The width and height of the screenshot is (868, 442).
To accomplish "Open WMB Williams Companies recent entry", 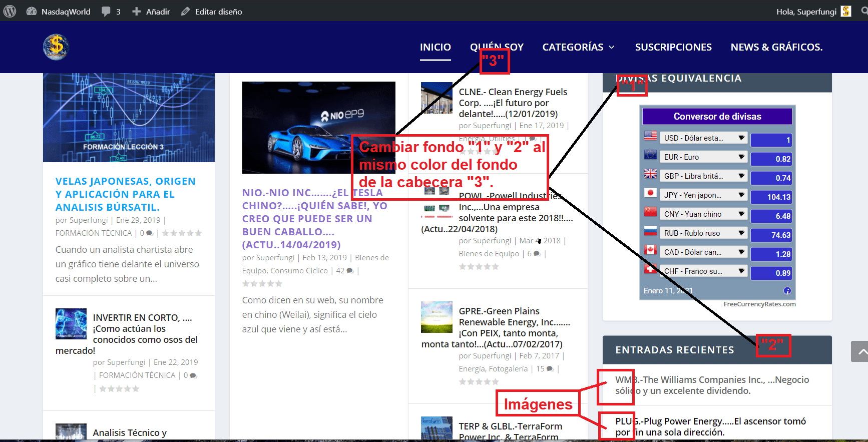I will [712, 385].
